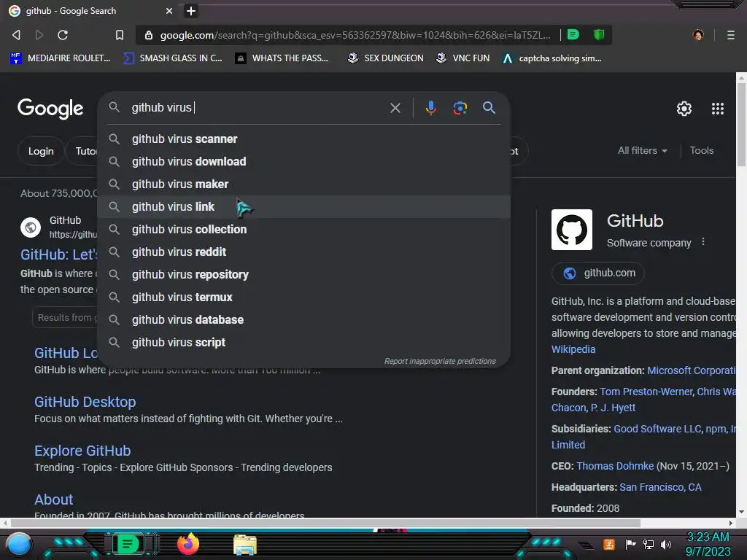Viewport: 747px width, 560px height.
Task: Expand the All filters dropdown
Action: 642,150
